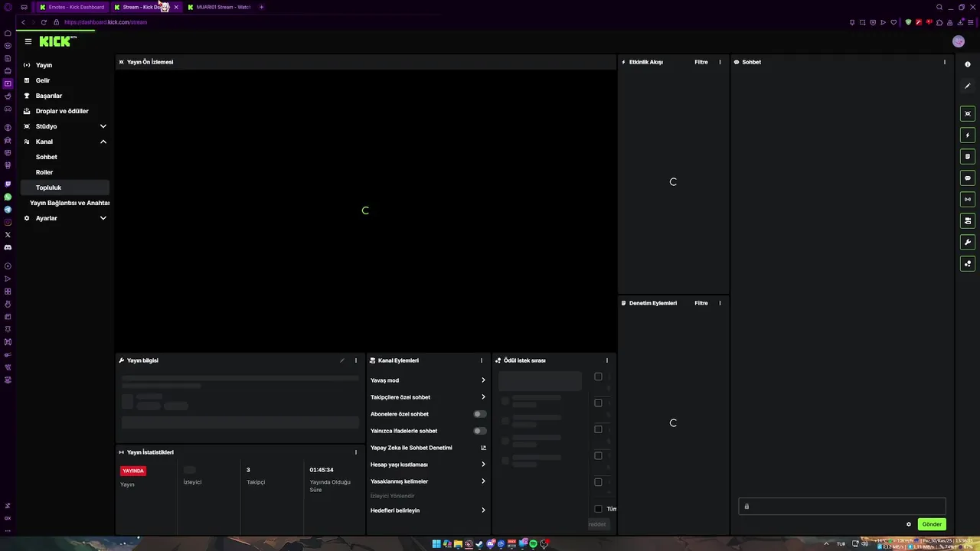The width and height of the screenshot is (980, 551).
Task: Toggle the wrench channel actions widget icon
Action: coord(968,242)
